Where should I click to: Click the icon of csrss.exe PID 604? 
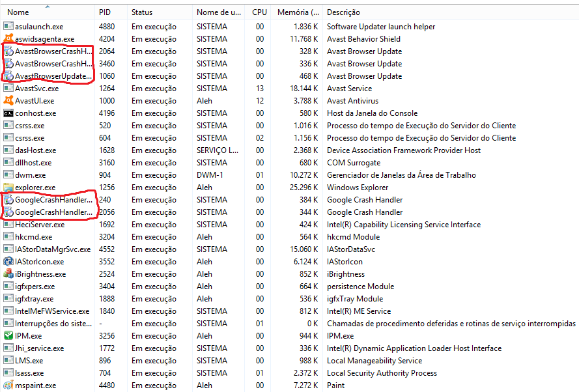[8, 137]
